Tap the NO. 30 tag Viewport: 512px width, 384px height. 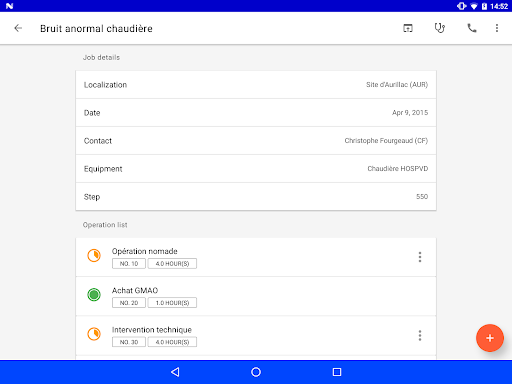(129, 342)
